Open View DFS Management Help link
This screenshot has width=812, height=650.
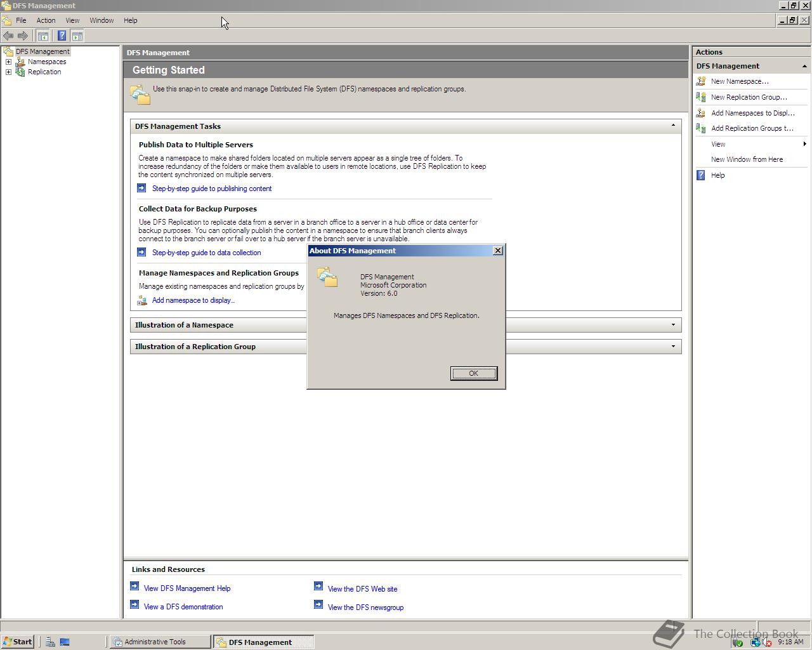187,588
